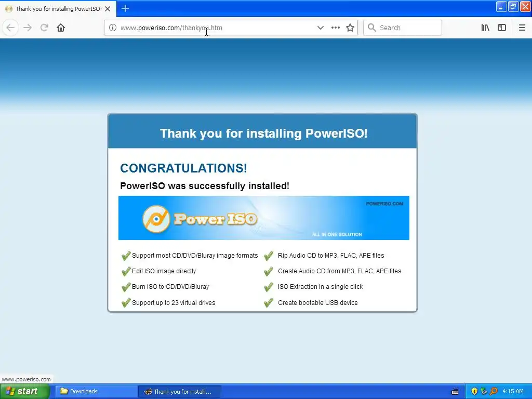Click 'PowerISO was successfully installed!' text
Image resolution: width=532 pixels, height=399 pixels.
pyautogui.click(x=205, y=186)
